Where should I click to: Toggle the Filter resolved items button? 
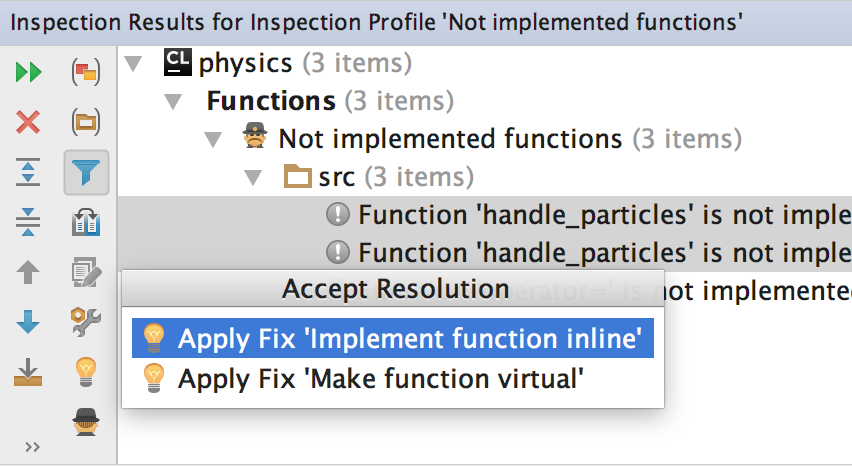[86, 173]
